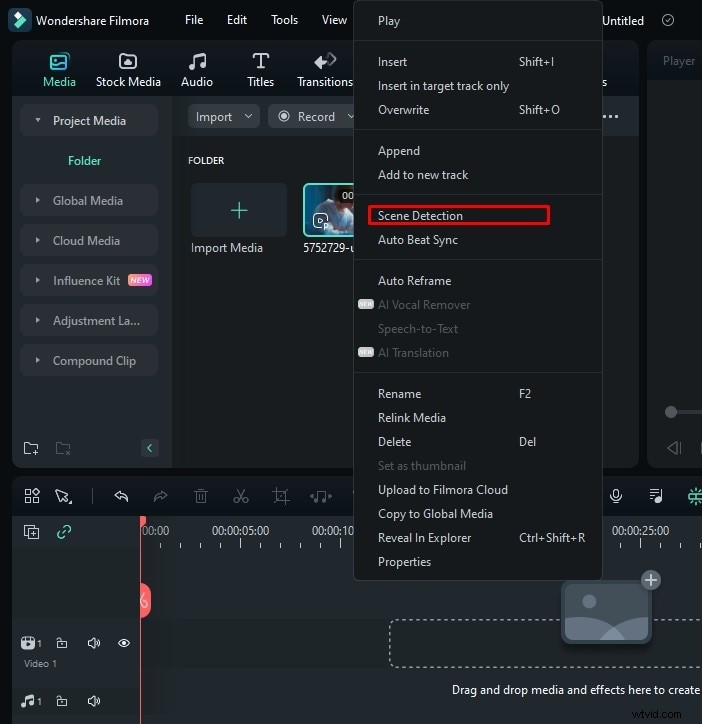Open the Media tab
This screenshot has width=702, height=724.
pos(59,70)
